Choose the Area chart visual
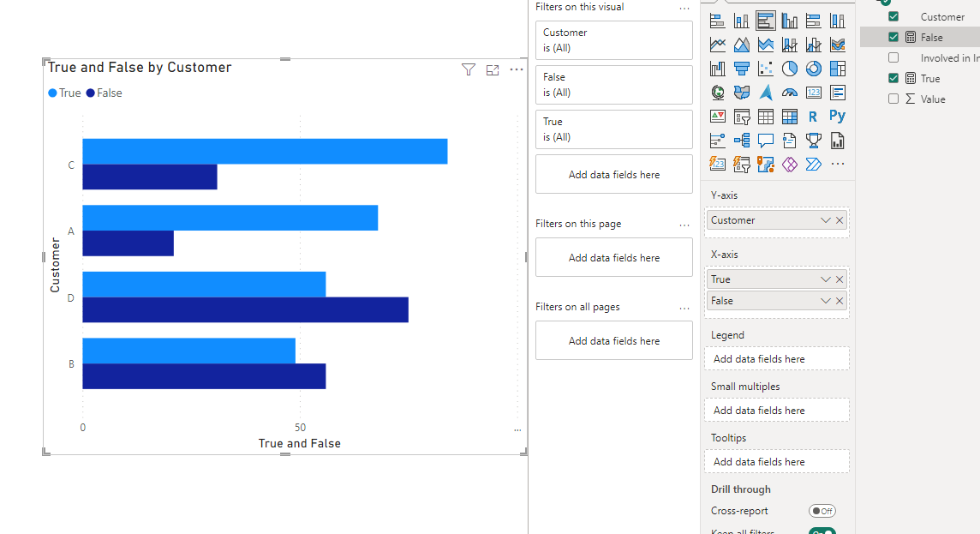Screen dimensions: 980x534 click(x=741, y=45)
